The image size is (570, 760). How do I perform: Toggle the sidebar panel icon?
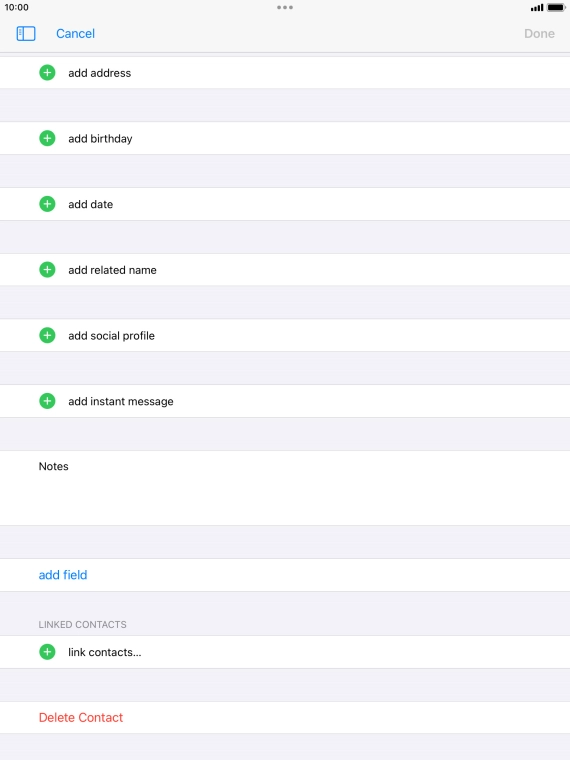26,33
